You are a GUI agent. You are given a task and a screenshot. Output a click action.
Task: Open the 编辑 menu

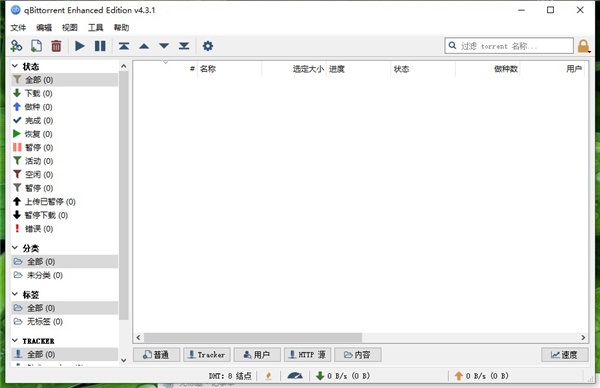44,28
